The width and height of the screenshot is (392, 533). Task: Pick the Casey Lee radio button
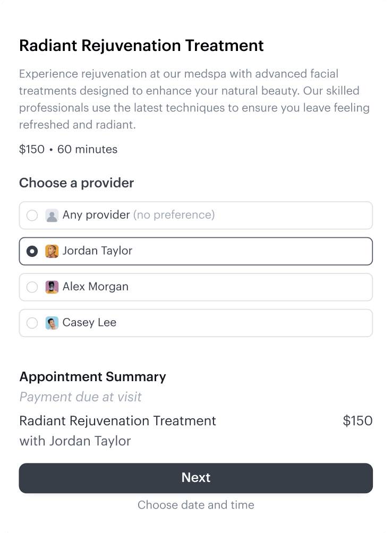point(32,323)
